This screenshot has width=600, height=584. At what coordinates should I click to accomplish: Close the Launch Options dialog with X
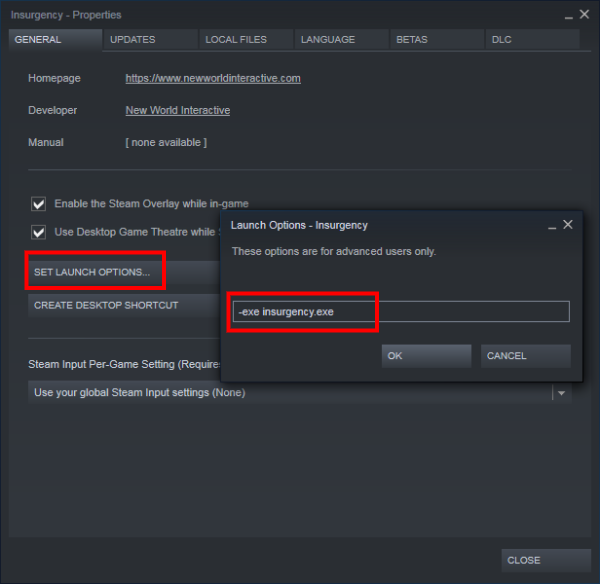click(x=568, y=225)
